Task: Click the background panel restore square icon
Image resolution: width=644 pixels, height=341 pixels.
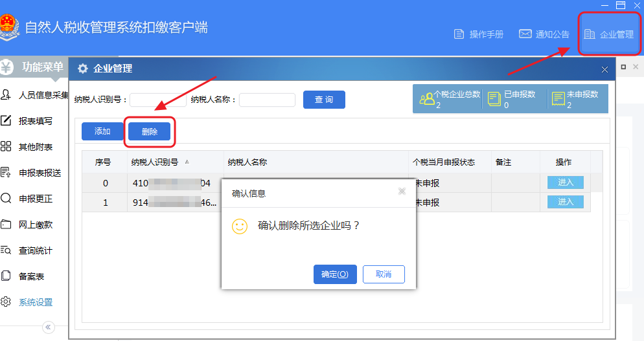Action: 623,67
